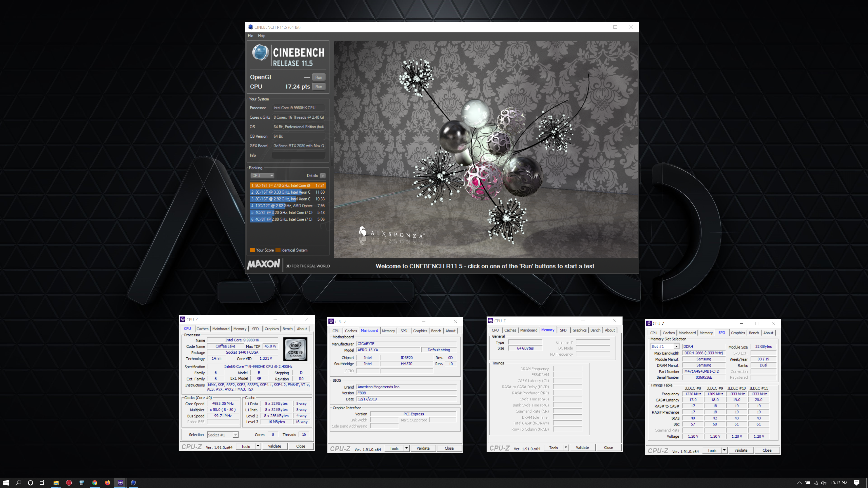Viewport: 868px width, 488px height.
Task: Click the Max TDP 45.0 W value
Action: coord(270,346)
